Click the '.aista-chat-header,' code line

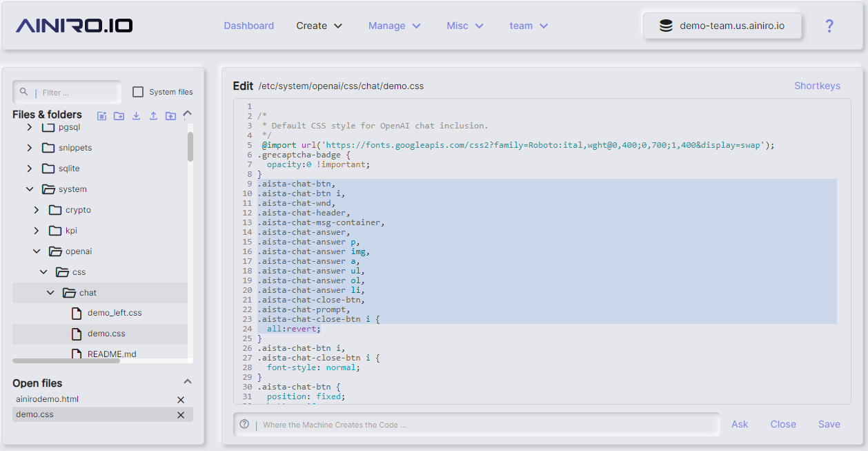[304, 213]
